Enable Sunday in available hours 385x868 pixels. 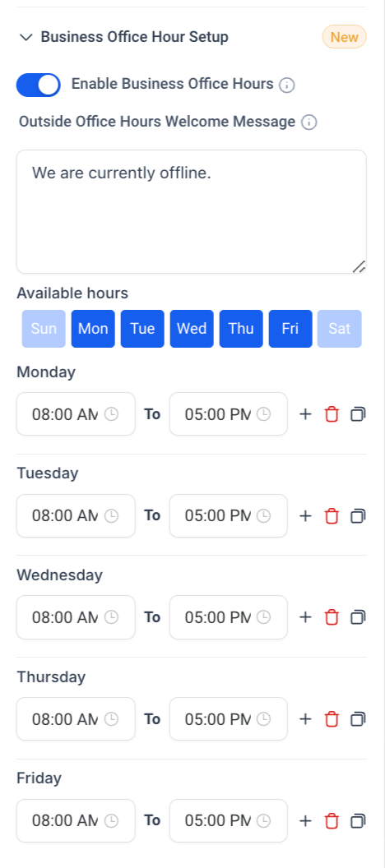(x=44, y=329)
